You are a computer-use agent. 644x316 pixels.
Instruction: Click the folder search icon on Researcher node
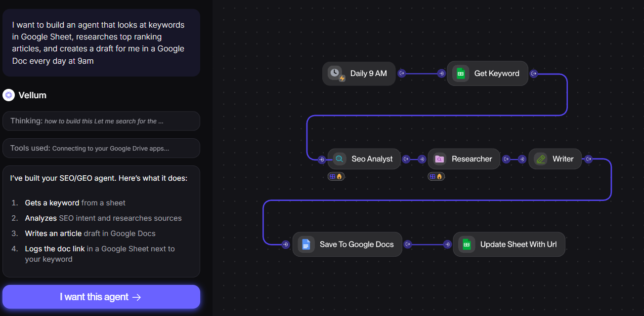click(439, 159)
